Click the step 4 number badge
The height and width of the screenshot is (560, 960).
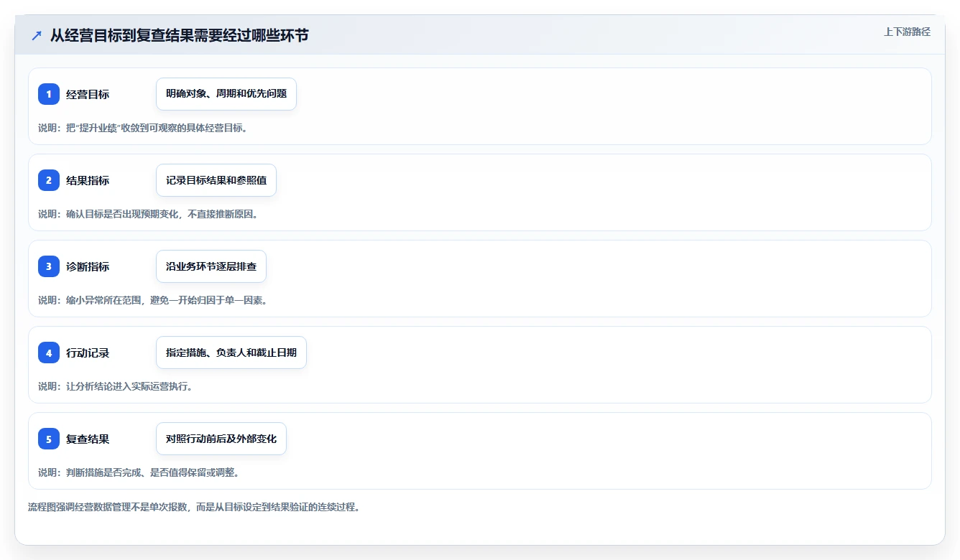tap(49, 353)
